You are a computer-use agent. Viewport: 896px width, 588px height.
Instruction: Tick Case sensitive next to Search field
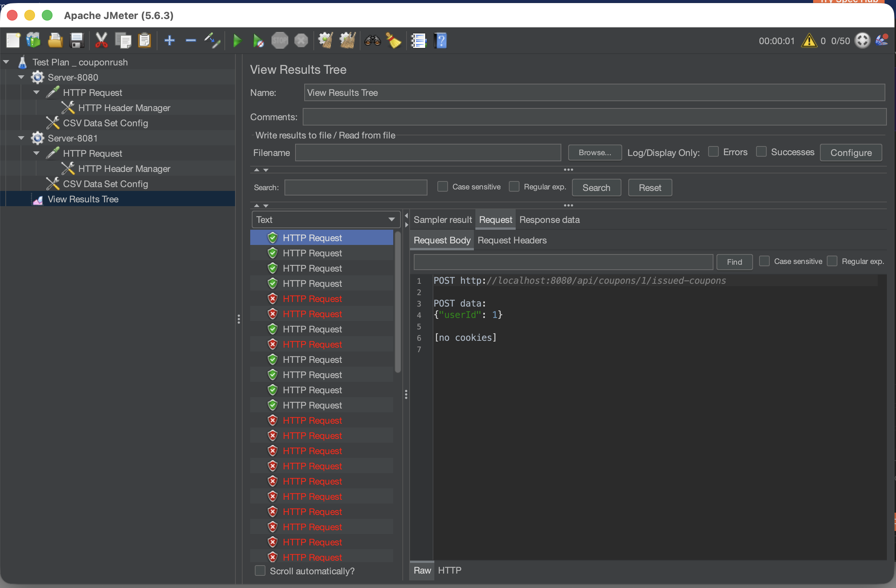(442, 187)
